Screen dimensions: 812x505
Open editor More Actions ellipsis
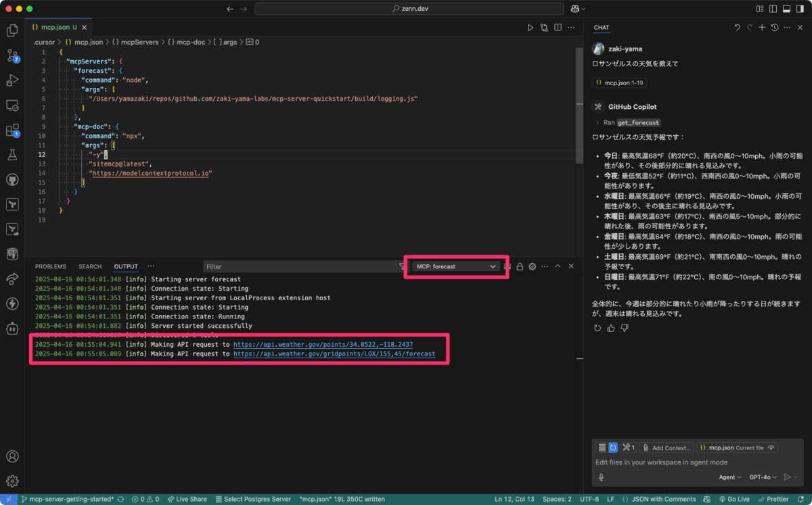click(x=571, y=28)
